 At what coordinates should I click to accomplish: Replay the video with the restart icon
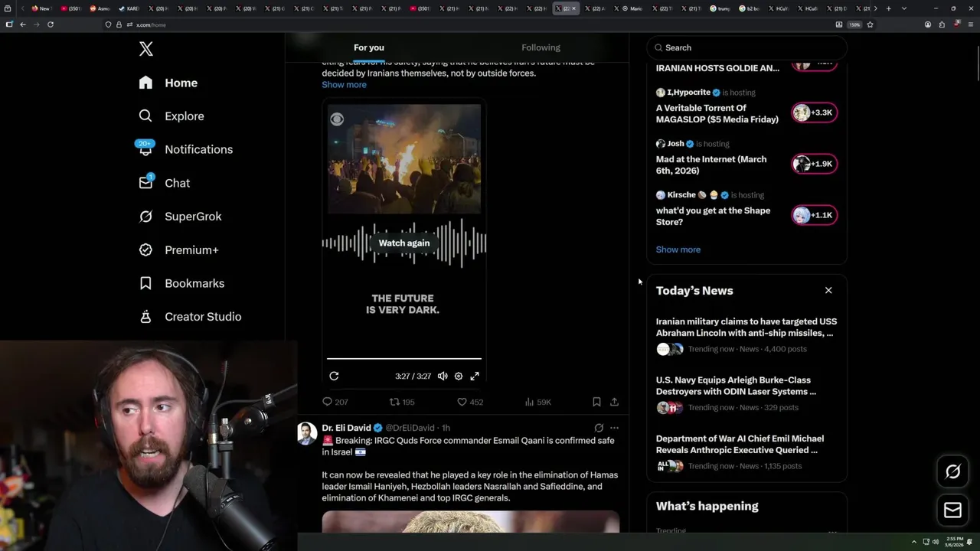334,376
